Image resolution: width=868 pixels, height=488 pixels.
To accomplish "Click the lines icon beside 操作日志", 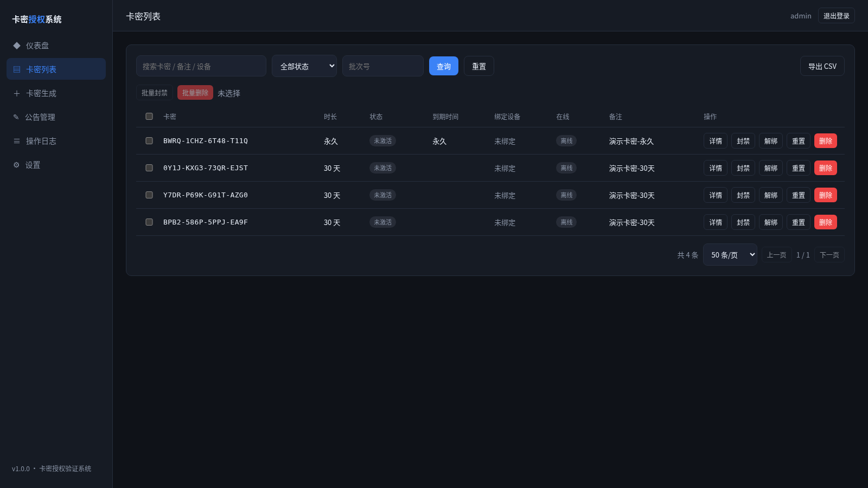I will 17,141.
